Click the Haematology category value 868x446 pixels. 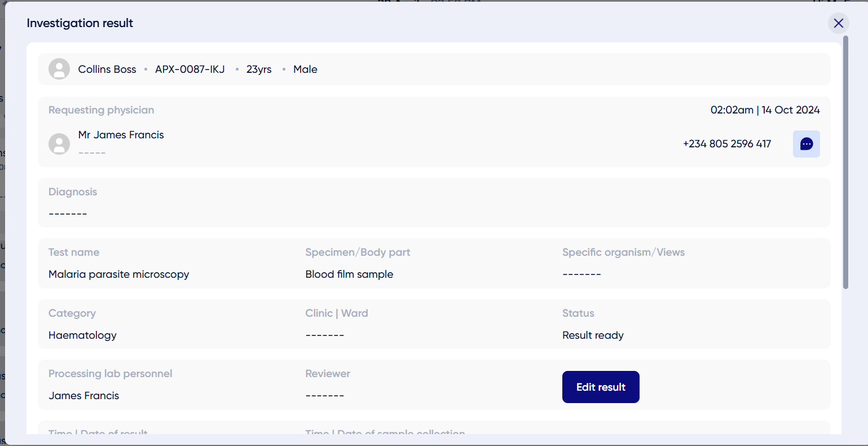82,335
